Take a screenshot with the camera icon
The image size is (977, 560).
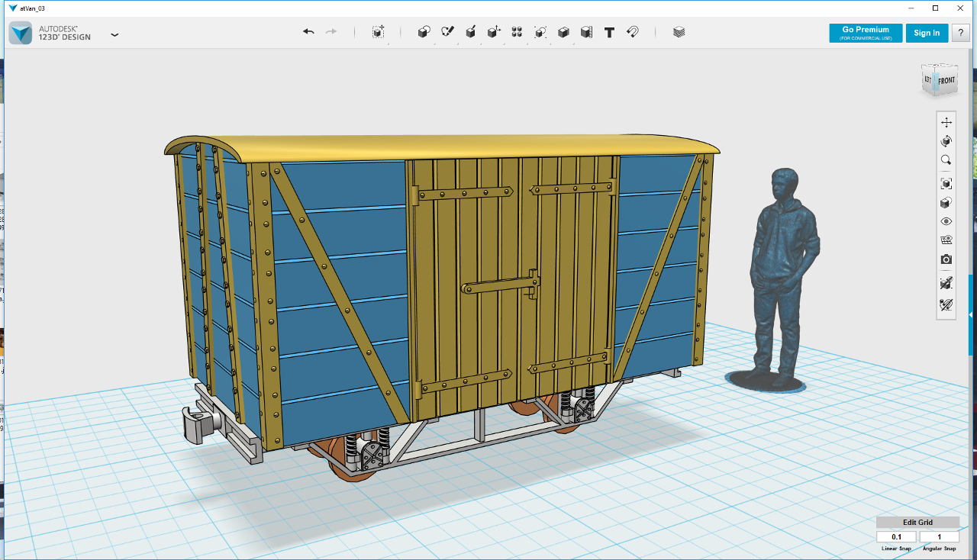click(946, 259)
